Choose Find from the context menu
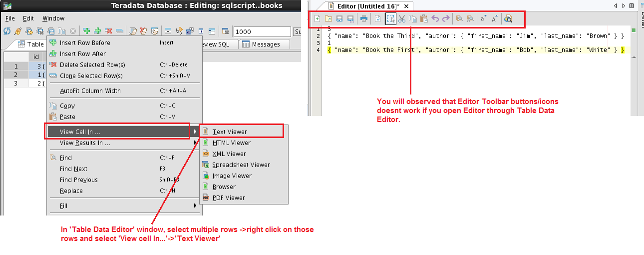644x255 pixels. (124, 157)
